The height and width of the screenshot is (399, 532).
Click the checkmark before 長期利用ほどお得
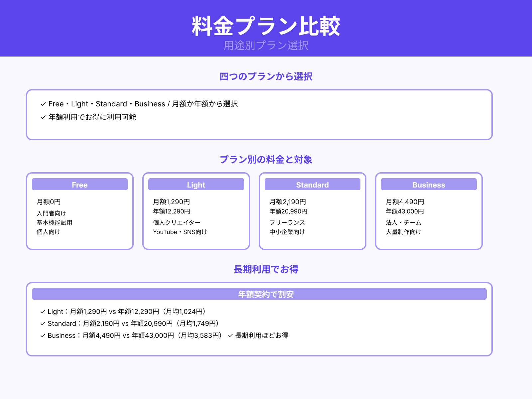click(x=230, y=336)
